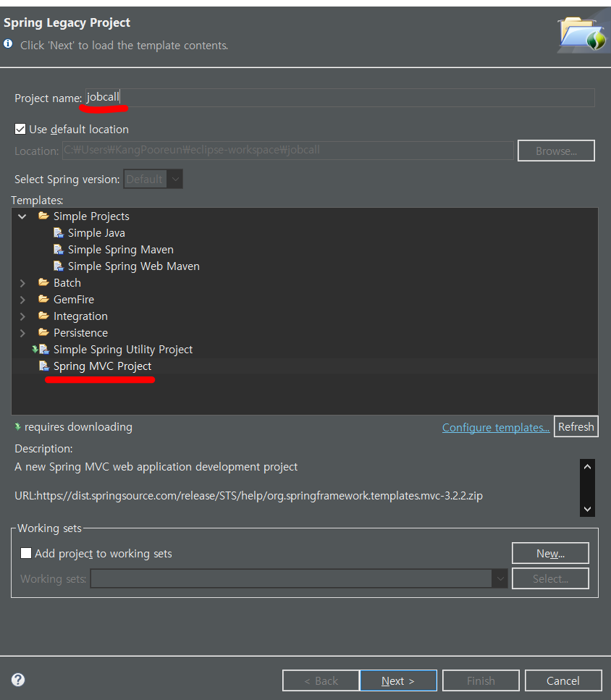Click the template URL text in description
This screenshot has height=700, width=611.
tap(248, 496)
